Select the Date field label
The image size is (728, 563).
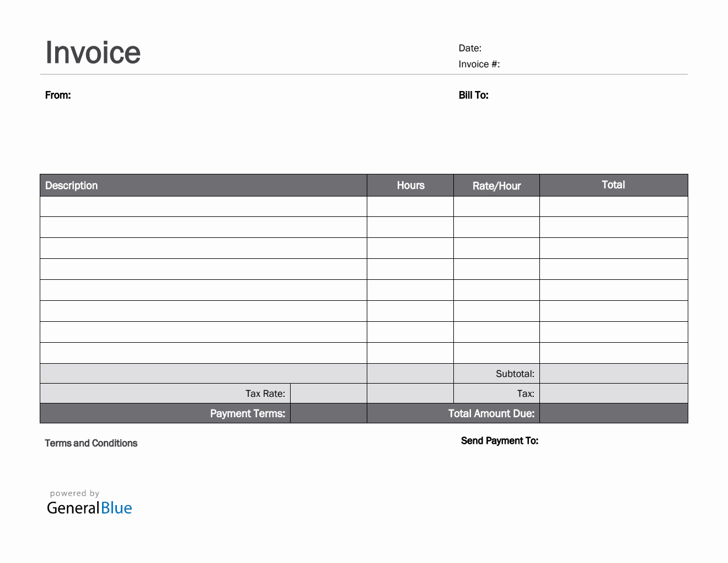click(470, 49)
